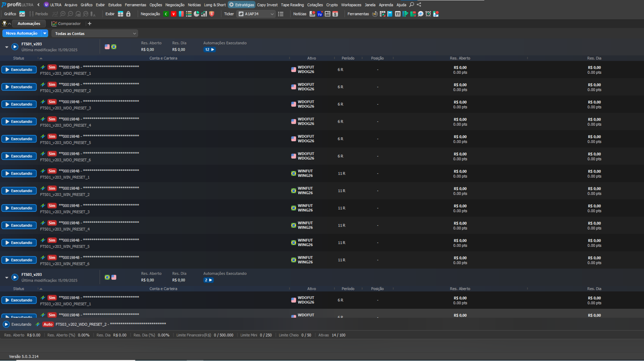
Task: Toggle the lock icon next to Exibir
Action: click(x=128, y=14)
